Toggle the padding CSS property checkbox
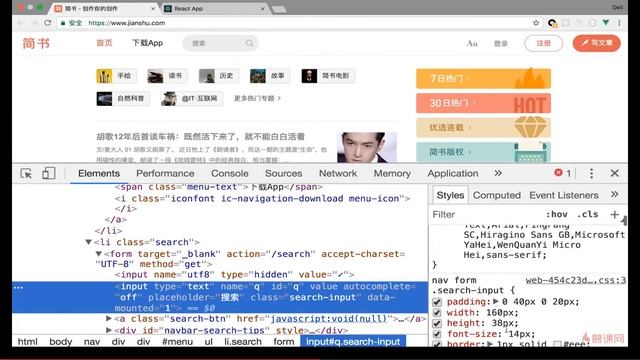This screenshot has width=640, height=360. [437, 302]
